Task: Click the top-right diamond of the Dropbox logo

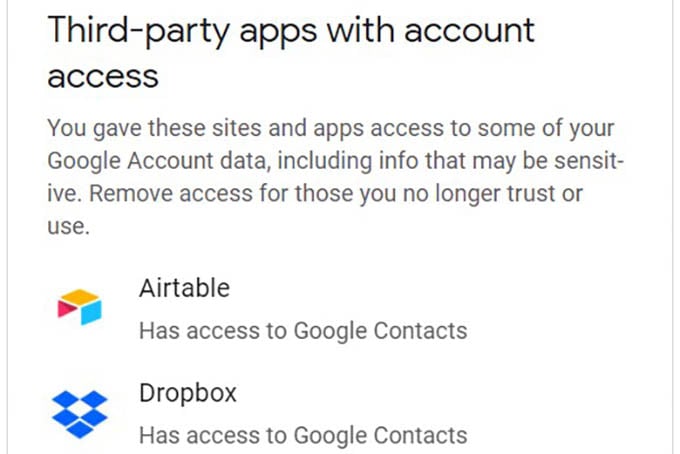Action: 94,399
